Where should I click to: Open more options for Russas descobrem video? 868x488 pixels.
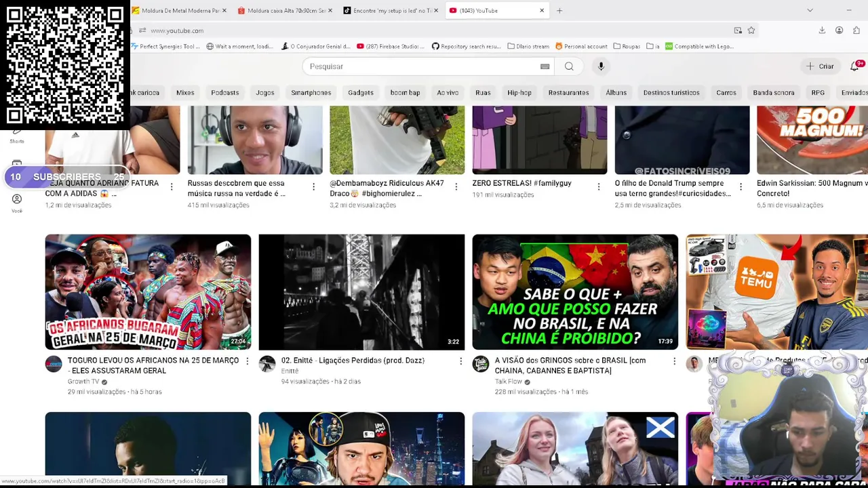(313, 187)
